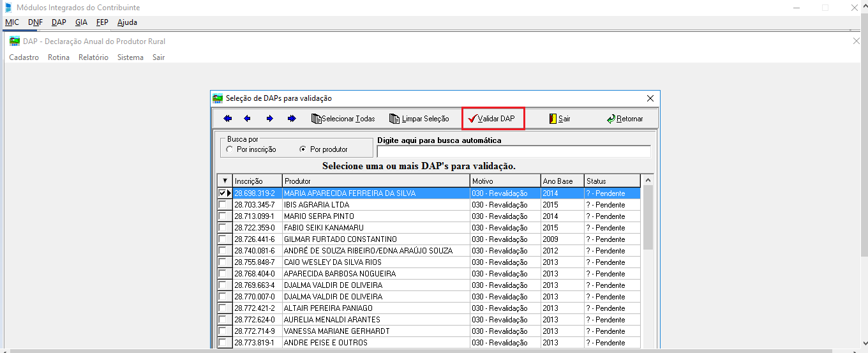Click the grid scrollbar up arrow
This screenshot has width=868, height=353.
[648, 181]
